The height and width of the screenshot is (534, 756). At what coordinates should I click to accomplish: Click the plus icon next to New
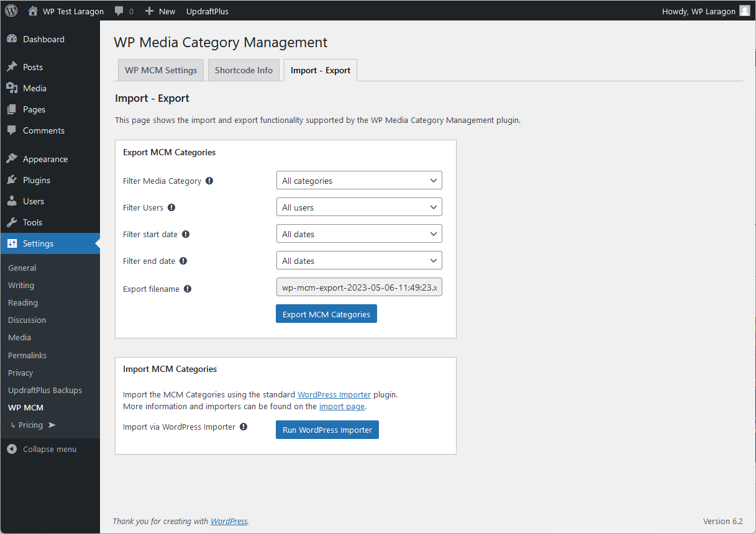pyautogui.click(x=149, y=11)
